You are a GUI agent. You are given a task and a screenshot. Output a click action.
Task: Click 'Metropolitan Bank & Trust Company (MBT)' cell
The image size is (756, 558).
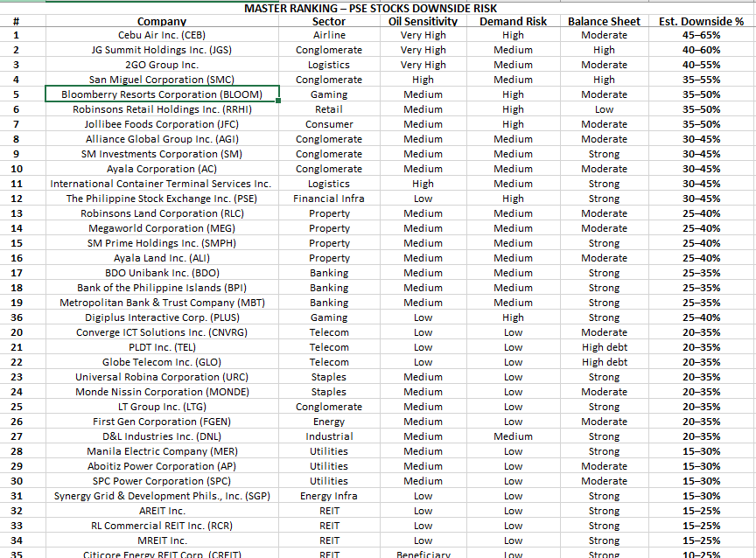pyautogui.click(x=162, y=303)
